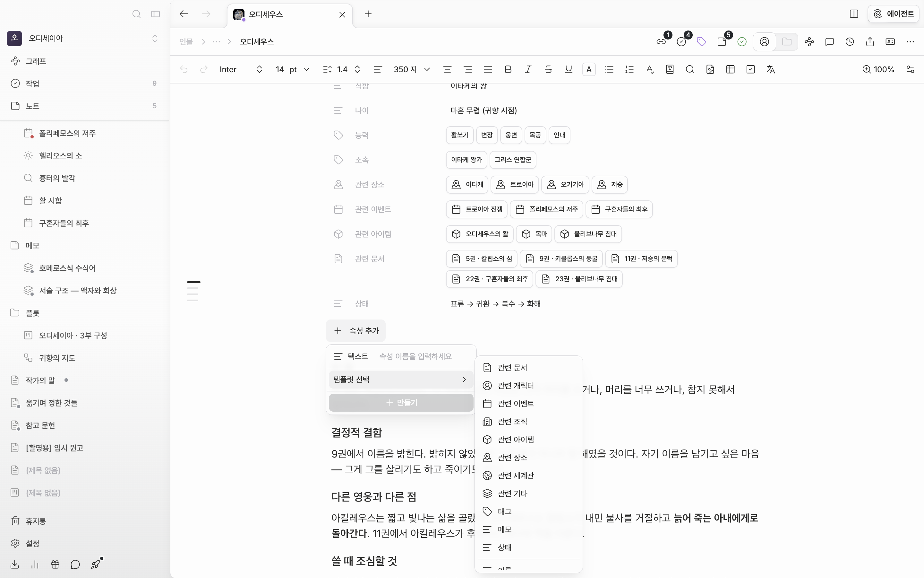Click the rocket icon at sidebar bottom
The image size is (924, 578).
[x=96, y=564]
